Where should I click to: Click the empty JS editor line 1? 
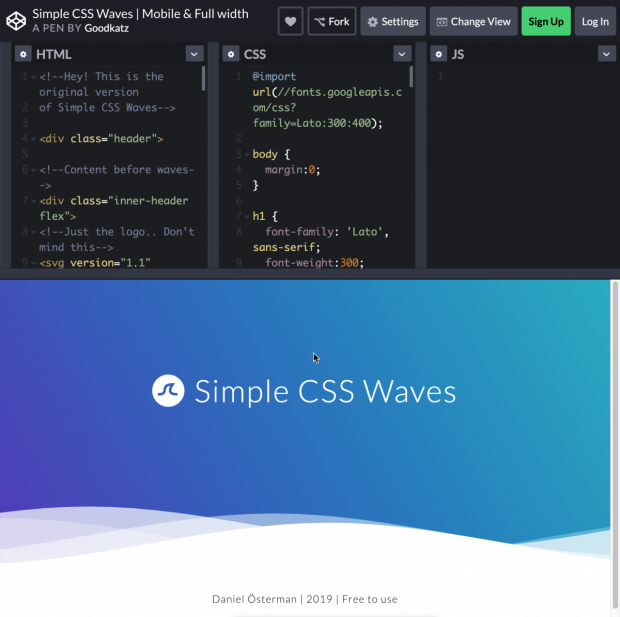522,76
